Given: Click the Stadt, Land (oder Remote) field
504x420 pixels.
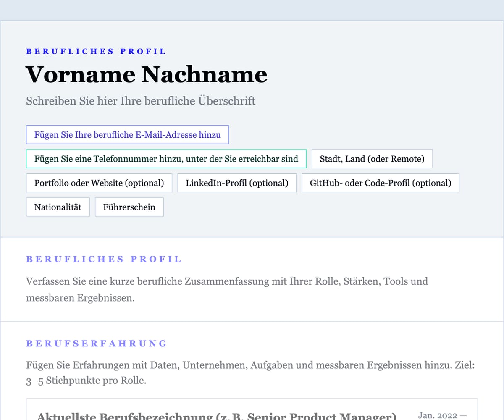Looking at the screenshot, I should point(372,159).
